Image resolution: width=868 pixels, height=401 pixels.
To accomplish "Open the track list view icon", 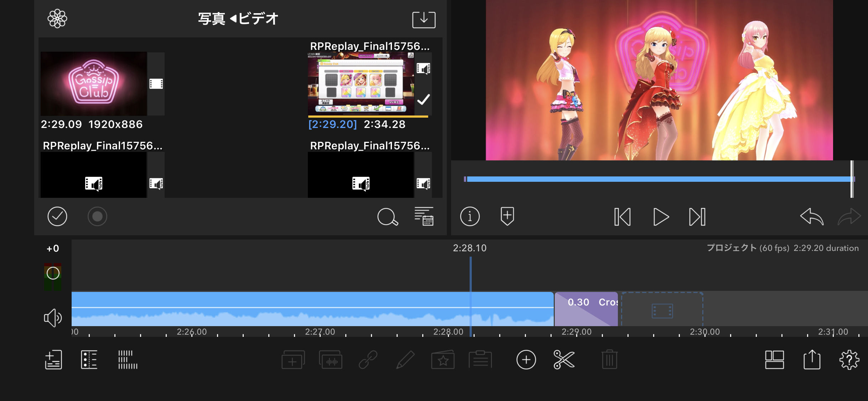I will pyautogui.click(x=89, y=360).
